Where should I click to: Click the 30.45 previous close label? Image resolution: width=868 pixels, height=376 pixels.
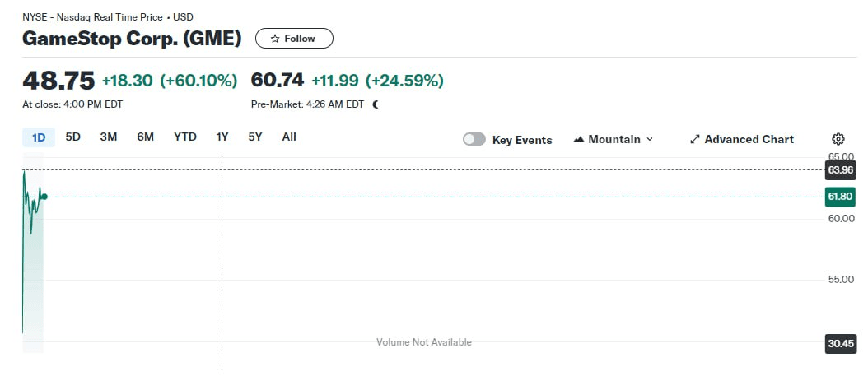point(840,343)
